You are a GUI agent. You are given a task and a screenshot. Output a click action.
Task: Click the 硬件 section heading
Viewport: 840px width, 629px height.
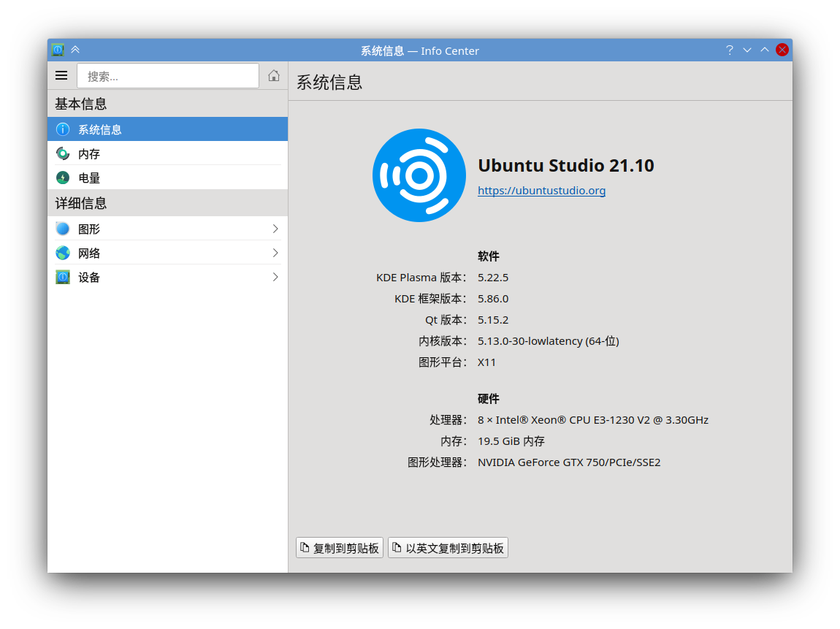click(488, 399)
